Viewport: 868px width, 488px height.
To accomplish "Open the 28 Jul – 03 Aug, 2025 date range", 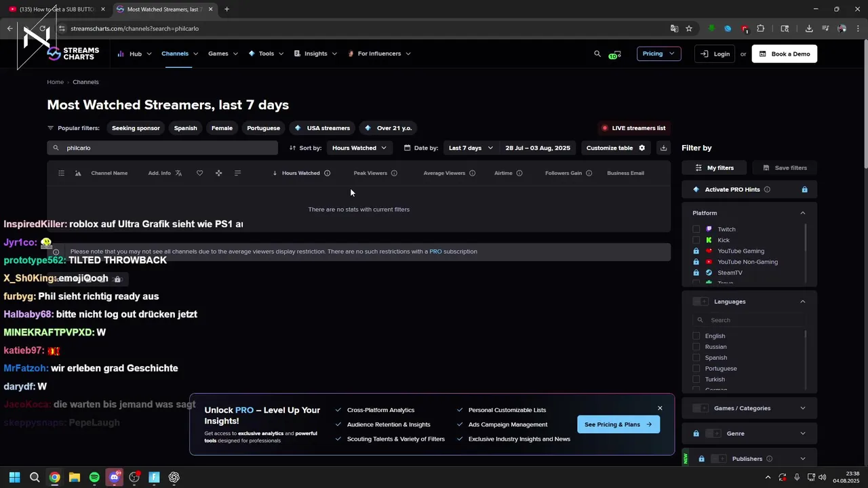I will pyautogui.click(x=538, y=148).
